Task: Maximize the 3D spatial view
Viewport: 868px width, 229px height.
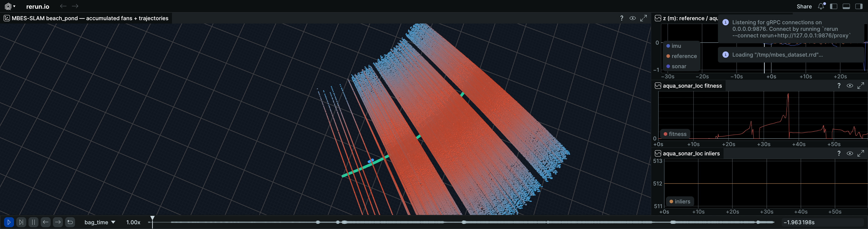Action: [x=644, y=18]
